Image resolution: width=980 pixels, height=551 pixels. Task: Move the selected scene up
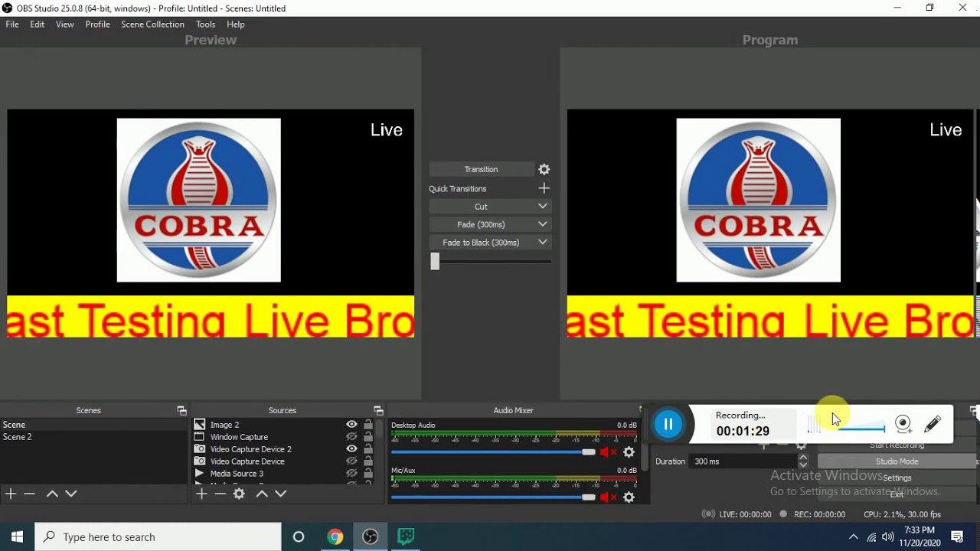pos(52,494)
